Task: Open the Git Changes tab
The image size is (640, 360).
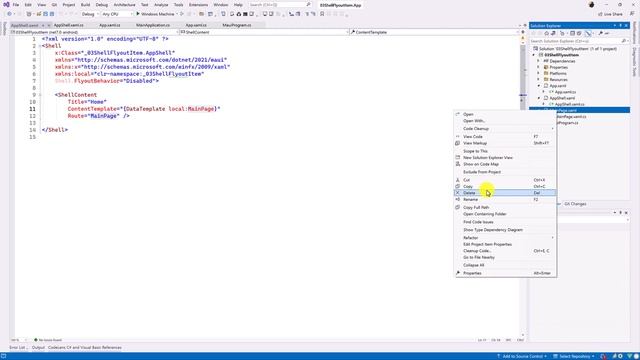Action: point(575,204)
